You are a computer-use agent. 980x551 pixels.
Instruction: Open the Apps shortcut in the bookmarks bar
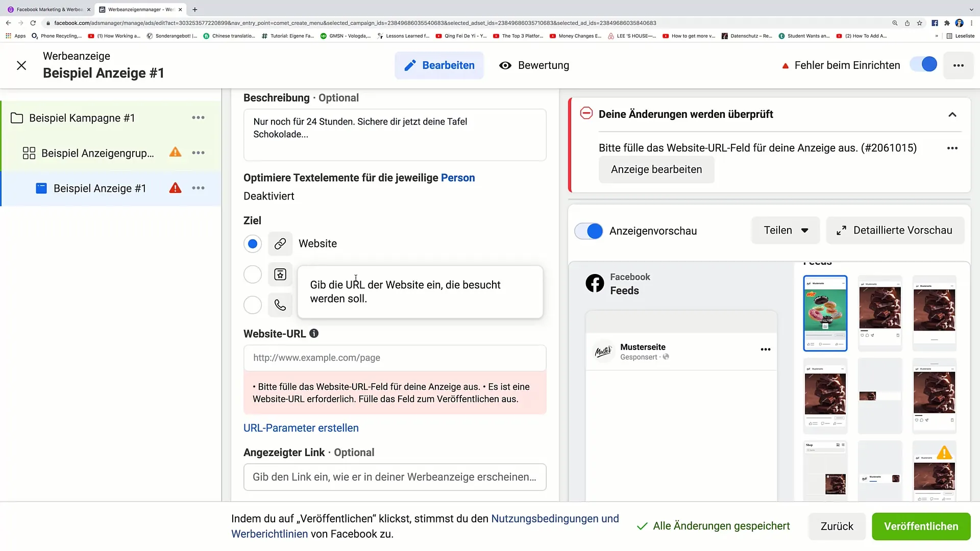pyautogui.click(x=15, y=36)
